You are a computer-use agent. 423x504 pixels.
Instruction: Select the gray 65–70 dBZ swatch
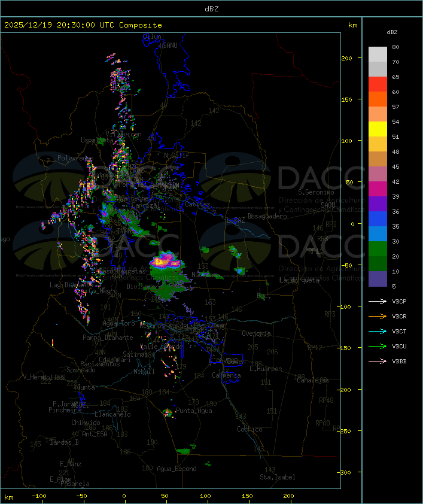(x=378, y=69)
